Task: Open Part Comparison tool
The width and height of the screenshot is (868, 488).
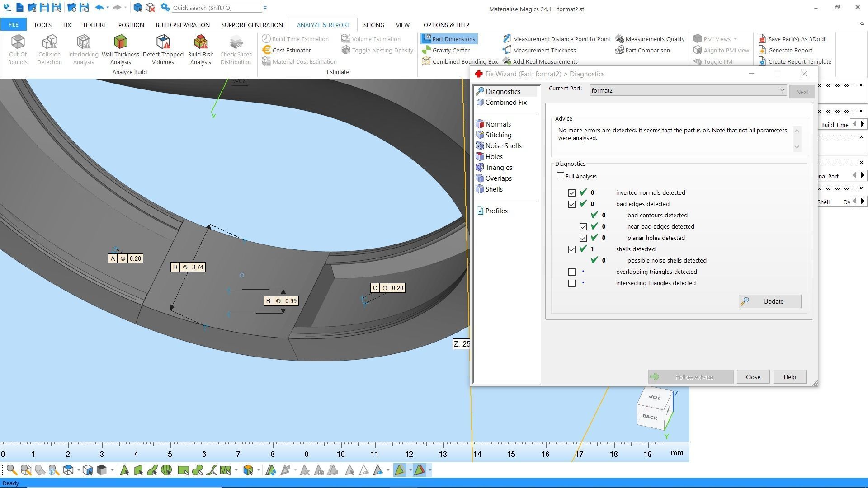Action: tap(642, 50)
